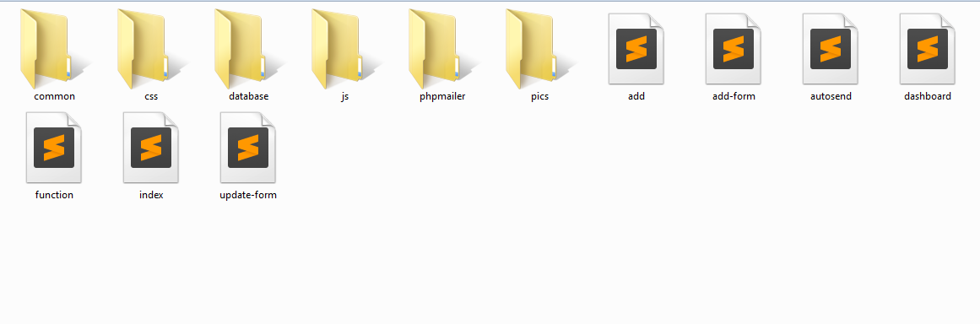The image size is (980, 324).
Task: Click the "update-form" file name label
Action: 248,196
